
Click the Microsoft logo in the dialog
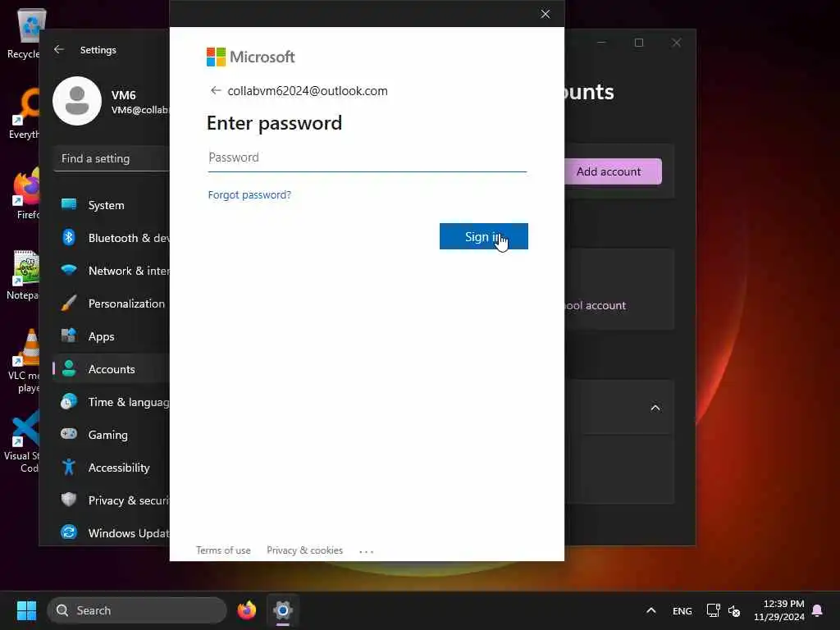250,57
